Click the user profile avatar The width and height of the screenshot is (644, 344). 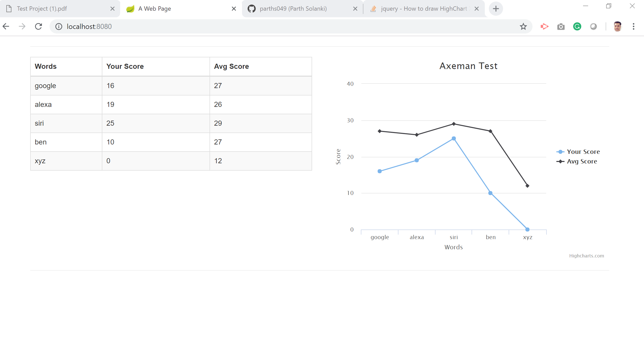617,26
